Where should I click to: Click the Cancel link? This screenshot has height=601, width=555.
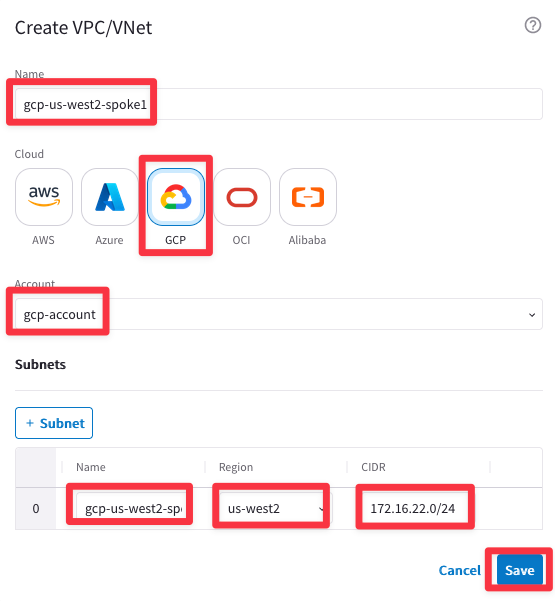coord(459,570)
